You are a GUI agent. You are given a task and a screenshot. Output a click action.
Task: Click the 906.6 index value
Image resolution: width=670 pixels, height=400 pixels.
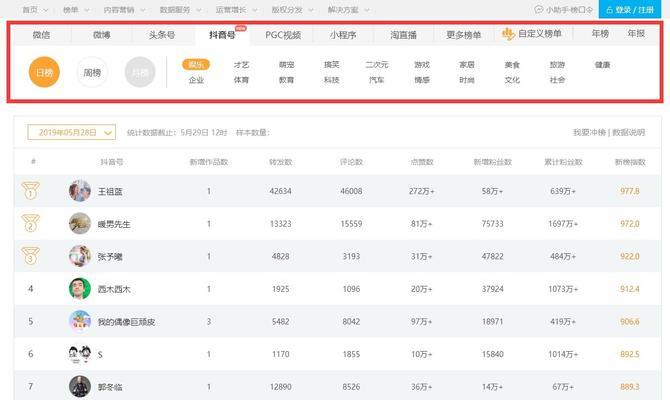(x=630, y=321)
